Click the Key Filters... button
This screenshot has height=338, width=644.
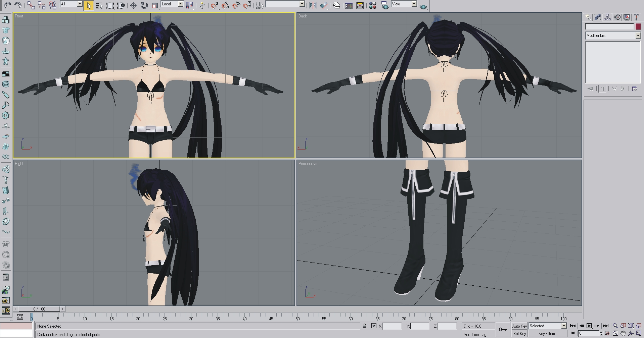pyautogui.click(x=548, y=334)
